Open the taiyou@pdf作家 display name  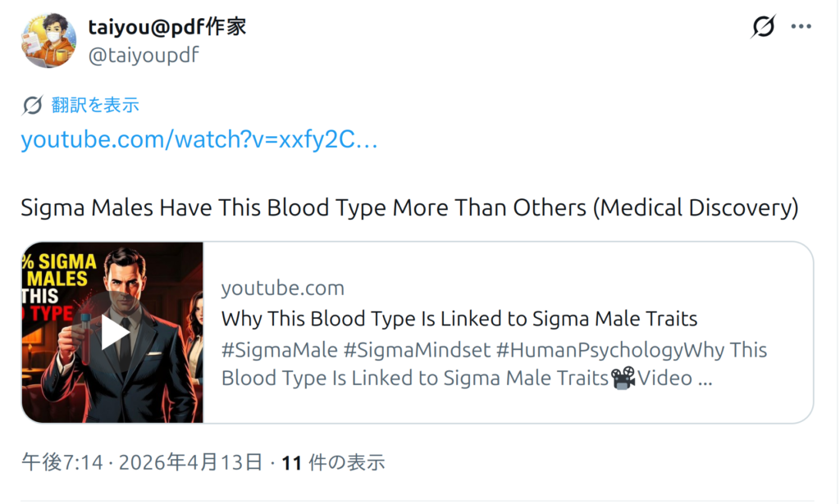[x=167, y=27]
